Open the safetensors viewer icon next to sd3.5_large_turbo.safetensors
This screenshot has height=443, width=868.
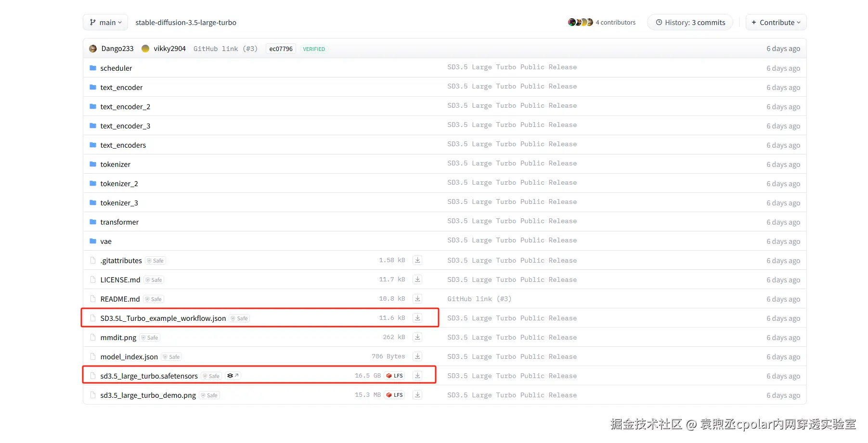[233, 376]
